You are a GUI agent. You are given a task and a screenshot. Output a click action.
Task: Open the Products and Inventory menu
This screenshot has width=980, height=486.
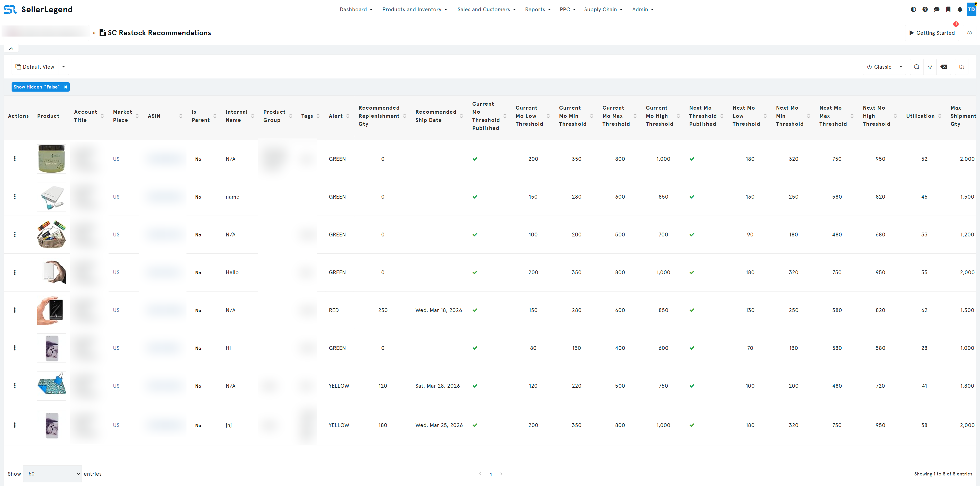coord(414,10)
